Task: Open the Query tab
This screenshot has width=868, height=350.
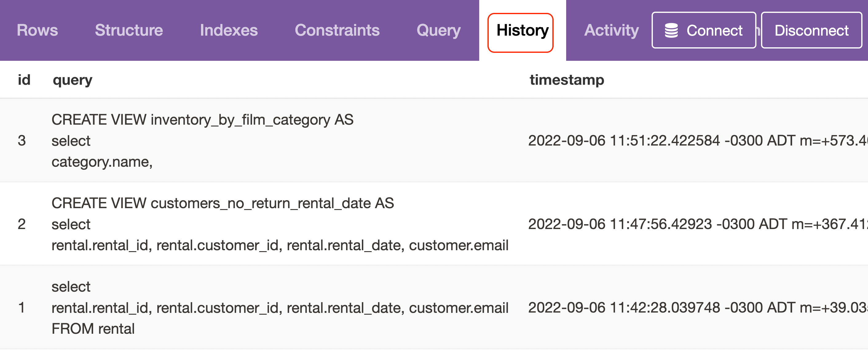Action: tap(438, 30)
